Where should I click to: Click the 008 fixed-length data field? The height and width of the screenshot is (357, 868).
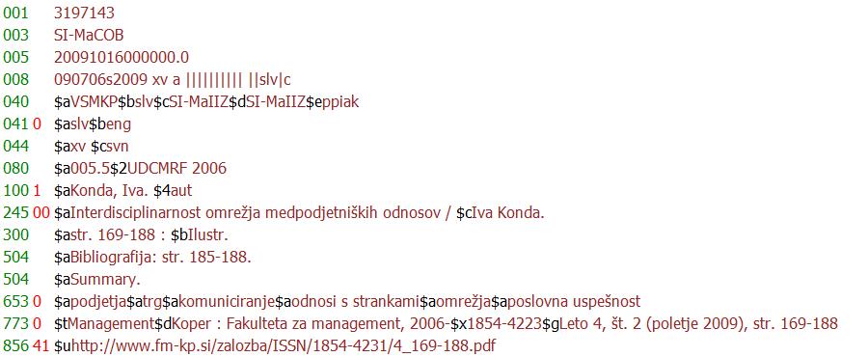(x=173, y=80)
